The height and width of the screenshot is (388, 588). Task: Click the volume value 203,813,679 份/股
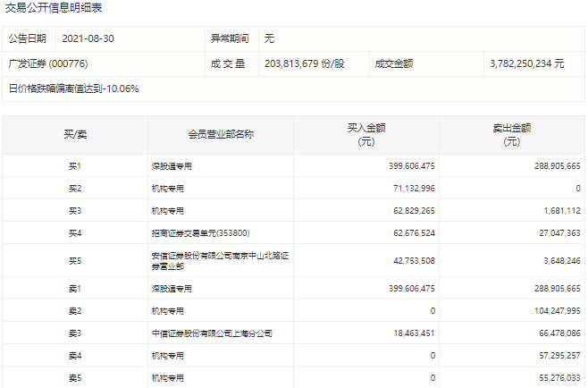point(304,63)
